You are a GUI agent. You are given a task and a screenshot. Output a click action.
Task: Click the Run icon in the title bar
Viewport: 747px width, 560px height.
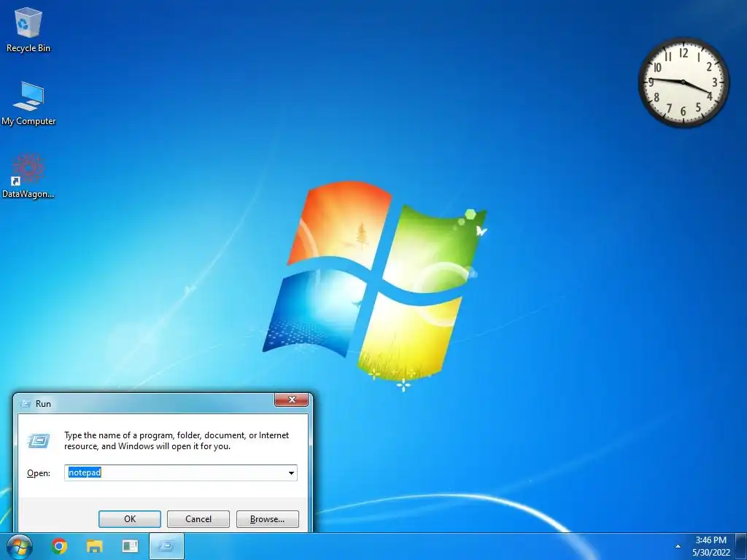point(26,404)
